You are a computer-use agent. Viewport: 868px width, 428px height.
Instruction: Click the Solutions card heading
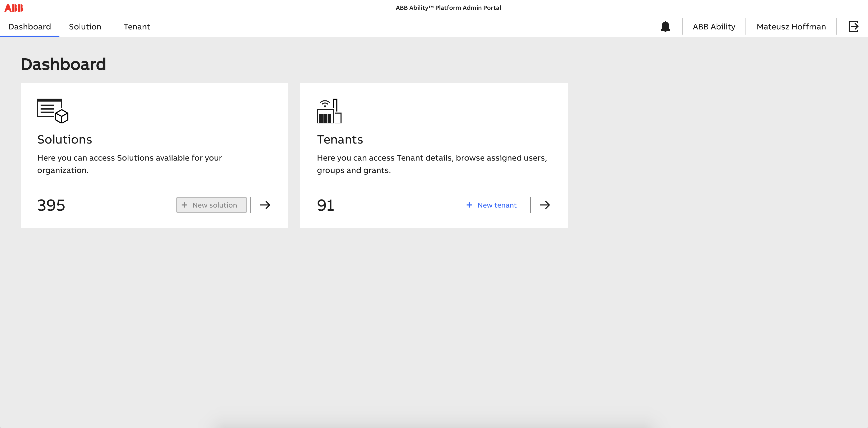pos(64,139)
